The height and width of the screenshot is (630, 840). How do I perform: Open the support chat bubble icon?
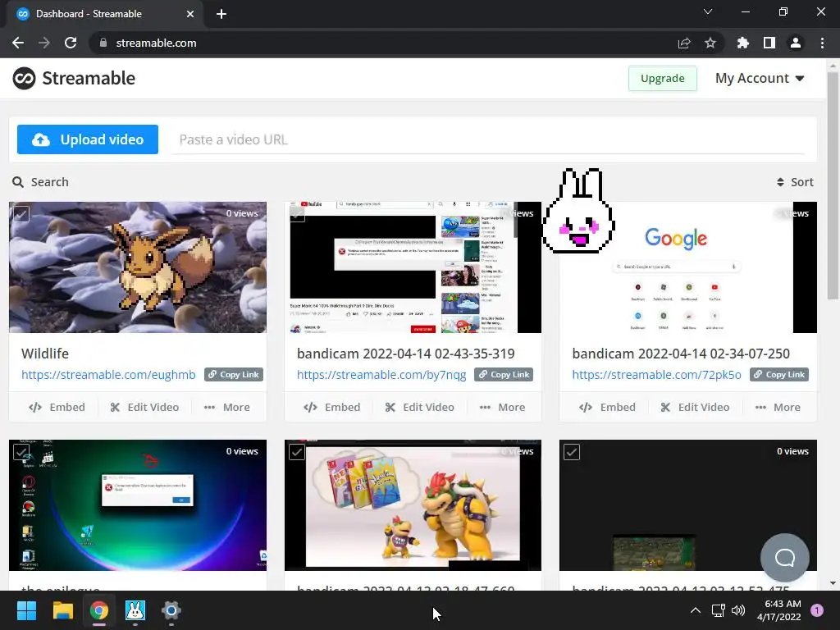[785, 558]
